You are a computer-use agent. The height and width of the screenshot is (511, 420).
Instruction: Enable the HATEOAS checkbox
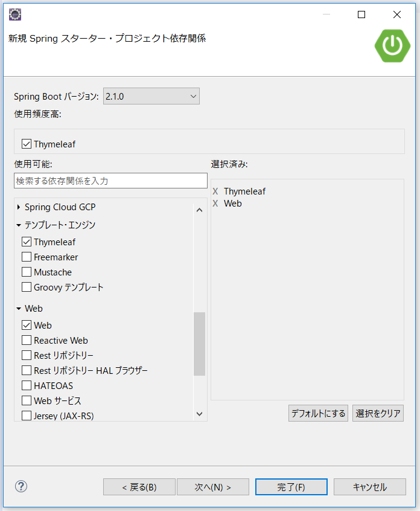point(27,385)
